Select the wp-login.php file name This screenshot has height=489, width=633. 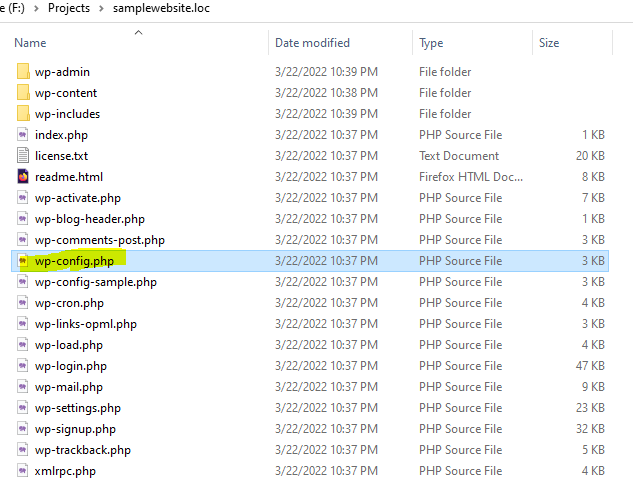71,366
